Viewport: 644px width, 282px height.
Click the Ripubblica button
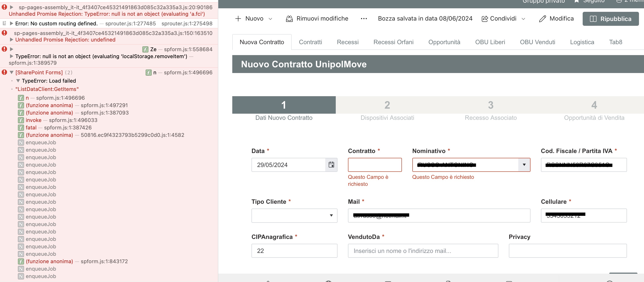click(x=611, y=19)
